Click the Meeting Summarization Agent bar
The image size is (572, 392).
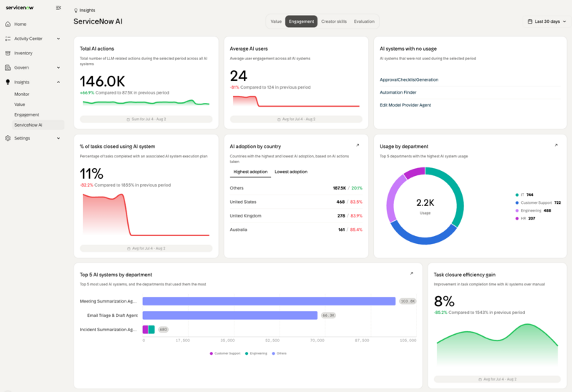click(269, 301)
